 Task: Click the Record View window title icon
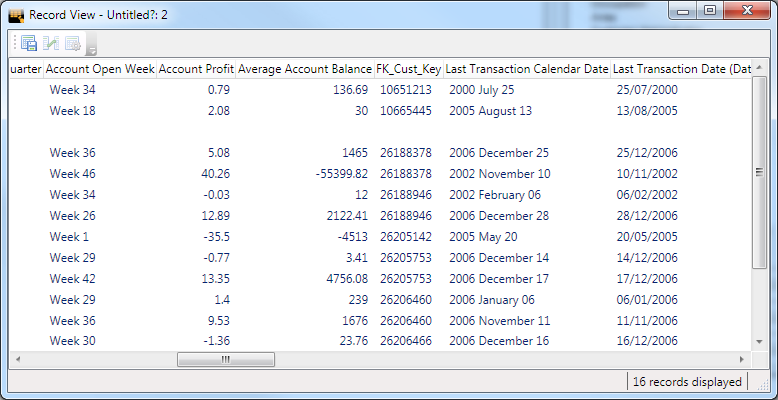[16, 15]
